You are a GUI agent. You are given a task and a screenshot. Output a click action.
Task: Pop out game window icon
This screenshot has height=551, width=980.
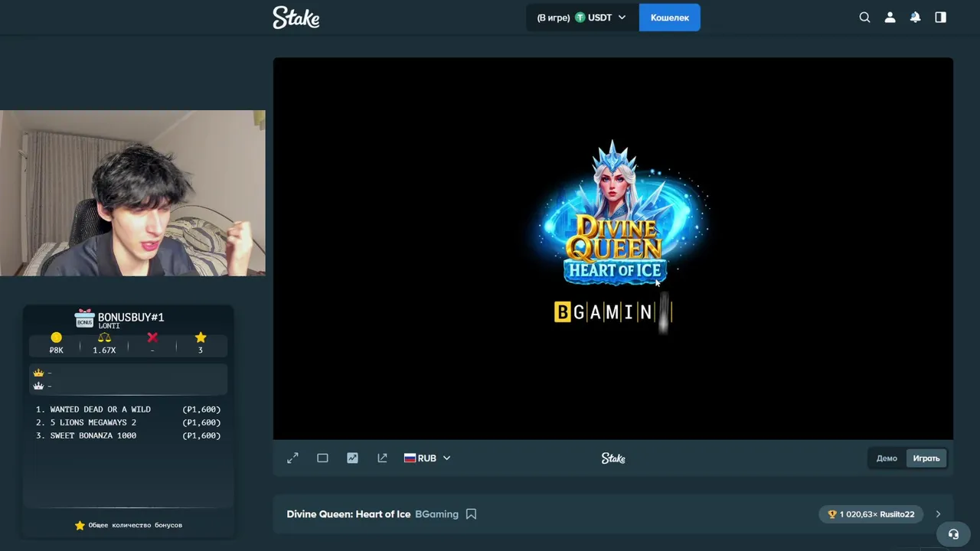click(x=382, y=458)
